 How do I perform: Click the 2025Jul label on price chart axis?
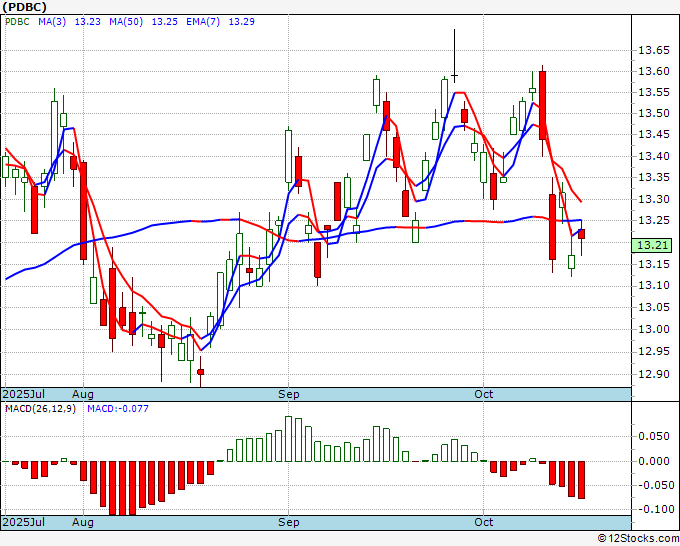(x=24, y=394)
